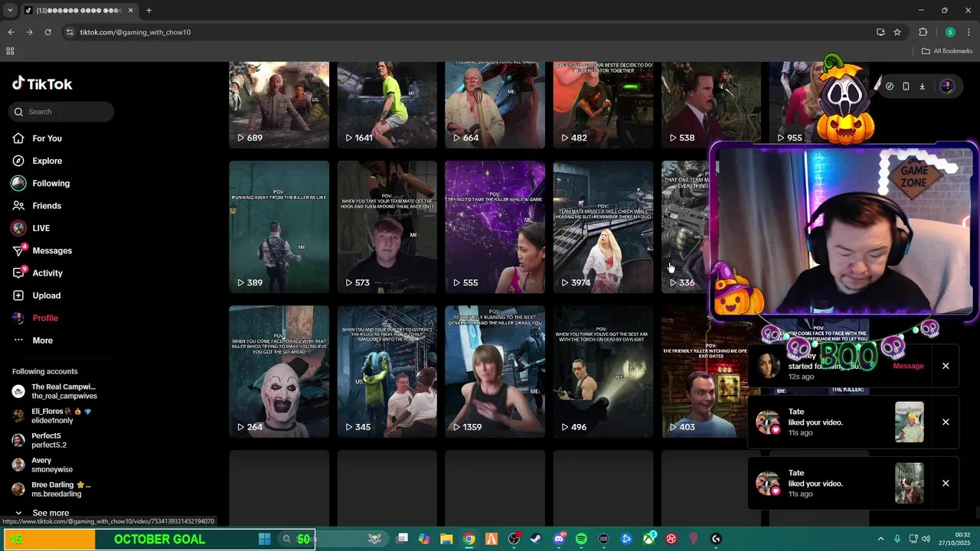Open the video with 1359 views
980x551 pixels.
pos(495,372)
